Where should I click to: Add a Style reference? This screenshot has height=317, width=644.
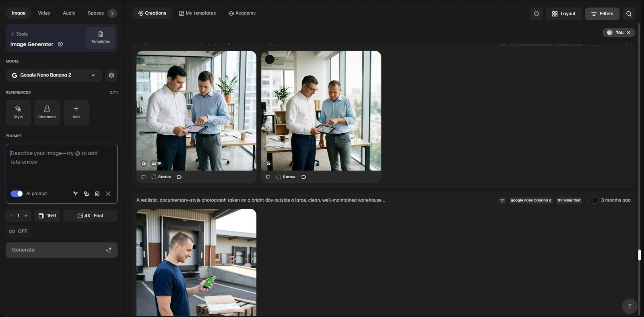pos(18,113)
